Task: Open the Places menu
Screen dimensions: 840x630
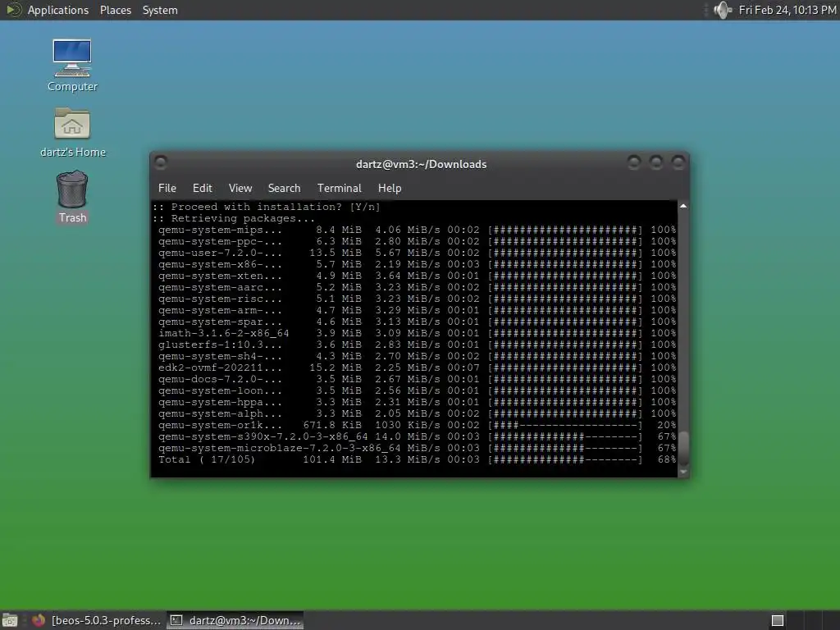Action: [x=116, y=10]
